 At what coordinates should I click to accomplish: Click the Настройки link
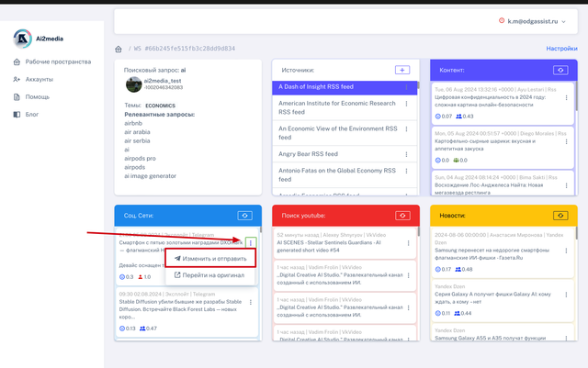561,49
